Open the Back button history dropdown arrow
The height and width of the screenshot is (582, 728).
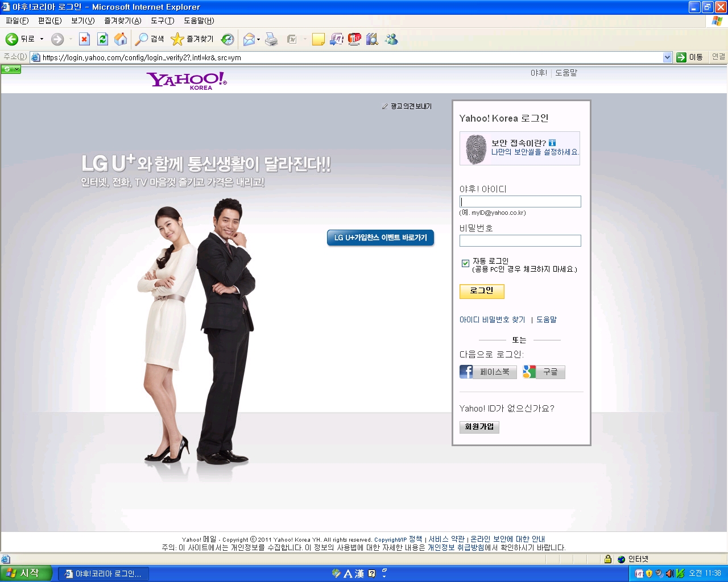(x=42, y=39)
